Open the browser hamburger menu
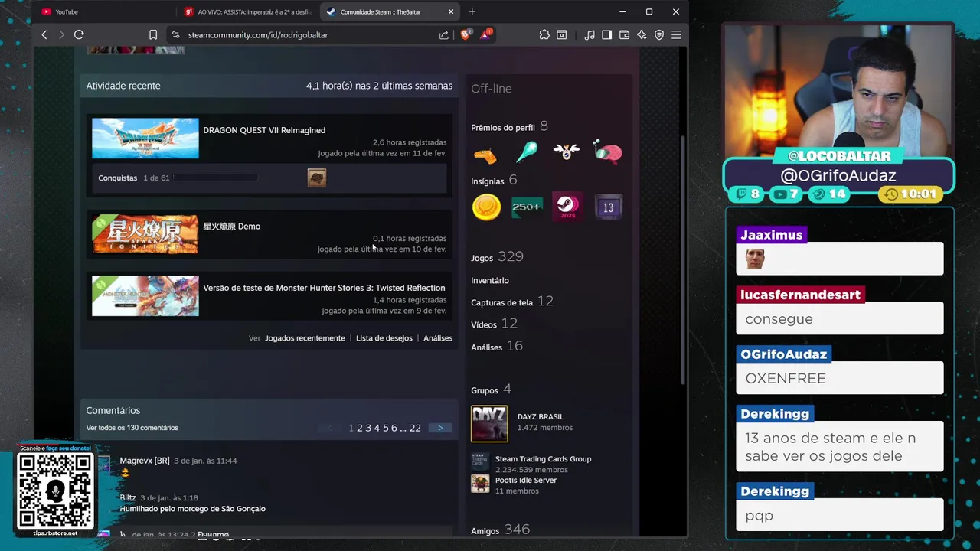Image resolution: width=980 pixels, height=551 pixels. (x=676, y=34)
